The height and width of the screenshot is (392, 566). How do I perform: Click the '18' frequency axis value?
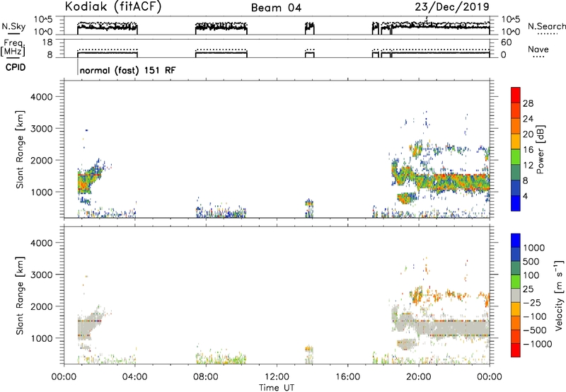click(x=47, y=42)
